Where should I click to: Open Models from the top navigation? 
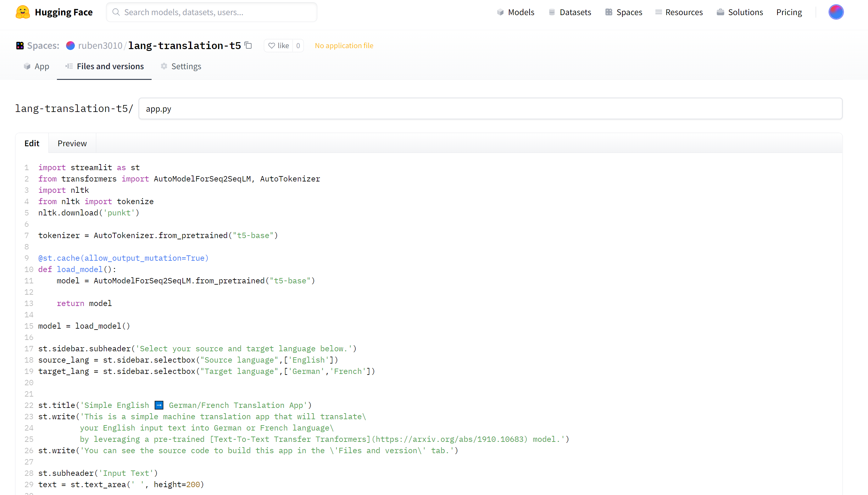pyautogui.click(x=515, y=12)
